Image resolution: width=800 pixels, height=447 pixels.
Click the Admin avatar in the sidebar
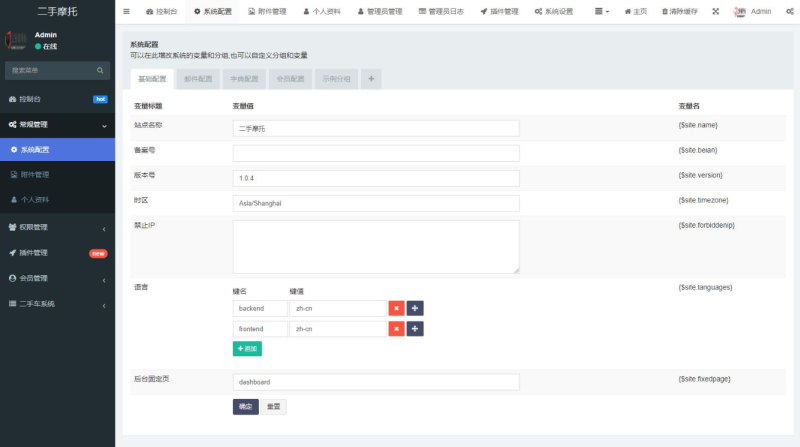[15, 40]
